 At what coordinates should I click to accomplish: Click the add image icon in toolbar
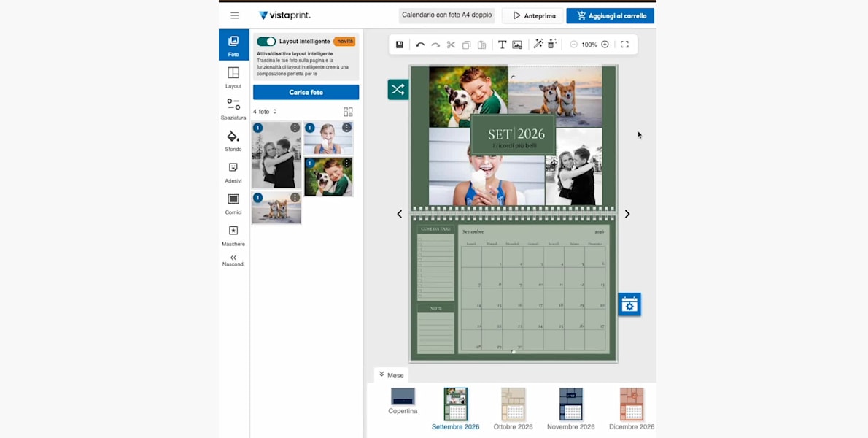tap(517, 45)
